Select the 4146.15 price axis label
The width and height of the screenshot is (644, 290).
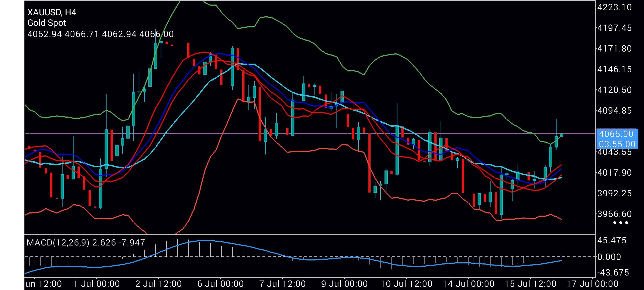click(614, 69)
